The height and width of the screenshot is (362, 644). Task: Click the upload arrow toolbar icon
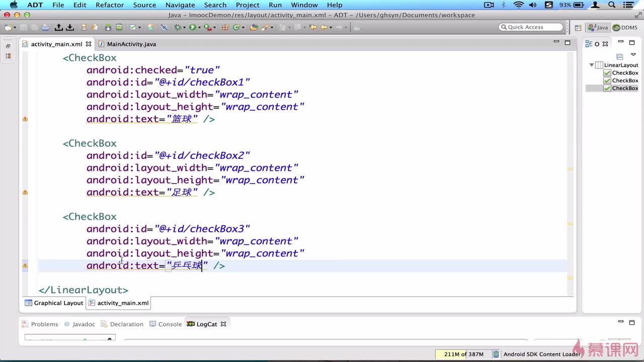tap(58, 27)
